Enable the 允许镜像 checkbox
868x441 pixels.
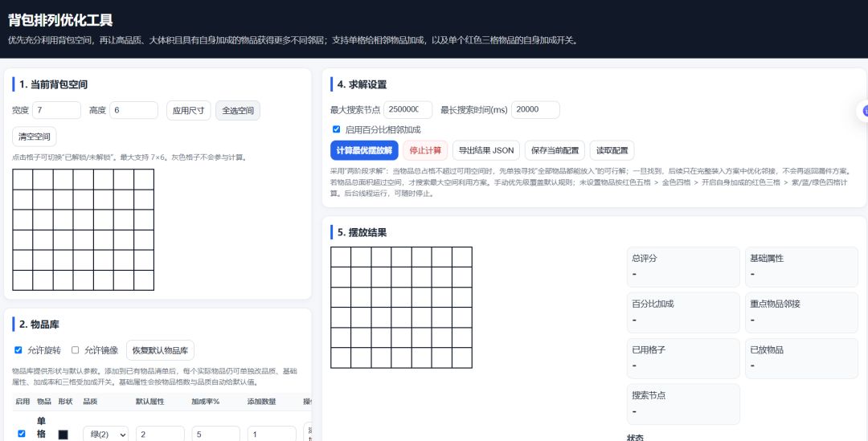click(76, 350)
